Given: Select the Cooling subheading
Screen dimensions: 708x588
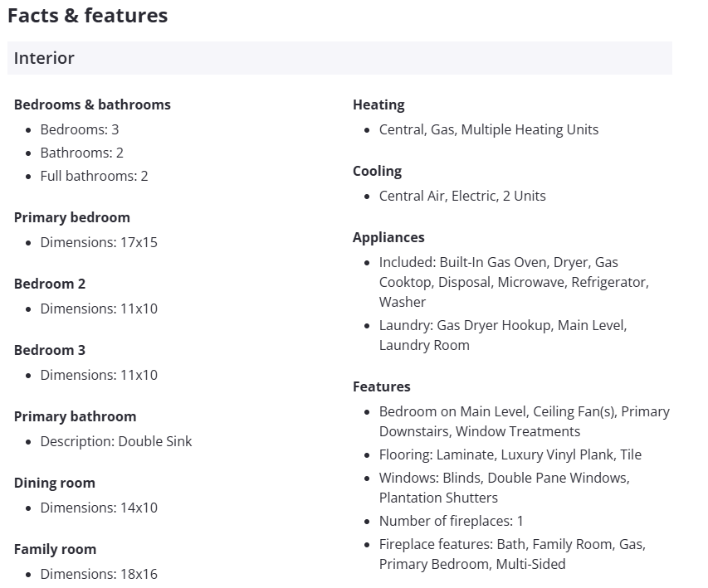Looking at the screenshot, I should click(377, 171).
